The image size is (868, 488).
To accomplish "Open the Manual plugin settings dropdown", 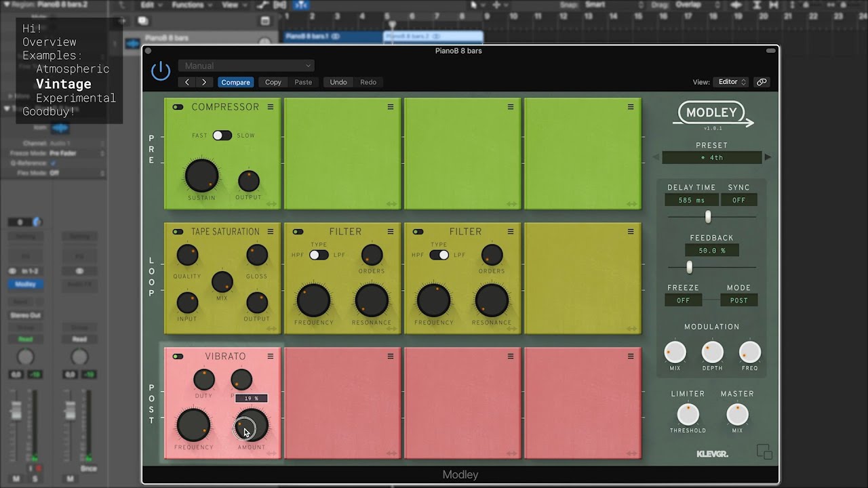I will (246, 66).
